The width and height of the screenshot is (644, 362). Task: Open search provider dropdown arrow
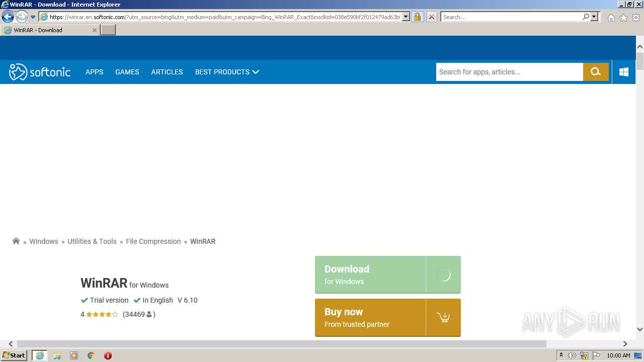coord(594,17)
